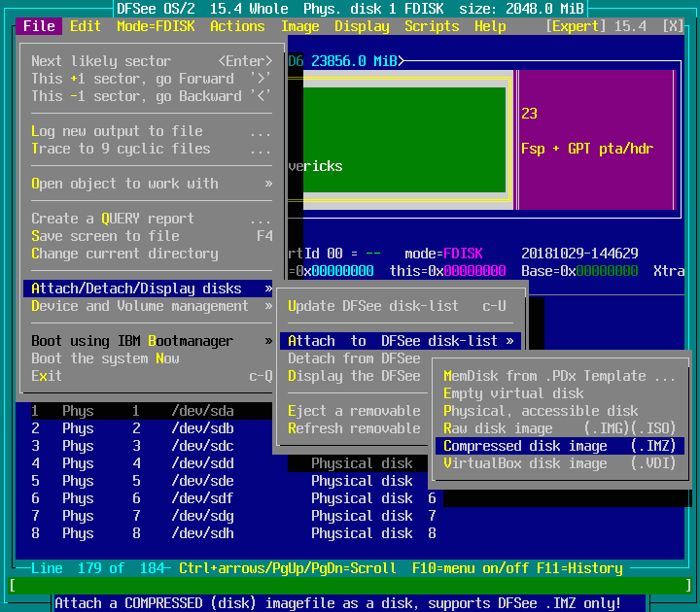Select Compressed disk image (.IMZ)
Image resolution: width=700 pixels, height=612 pixels.
click(x=559, y=446)
